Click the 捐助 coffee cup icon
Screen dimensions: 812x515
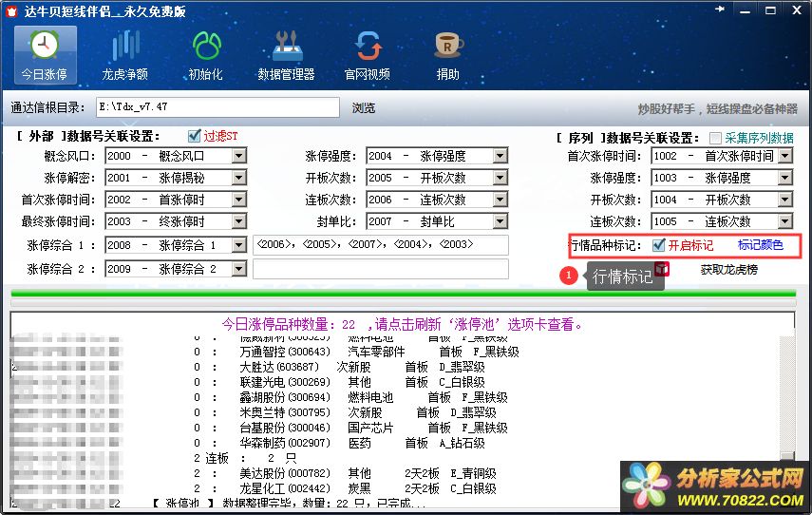pos(448,55)
